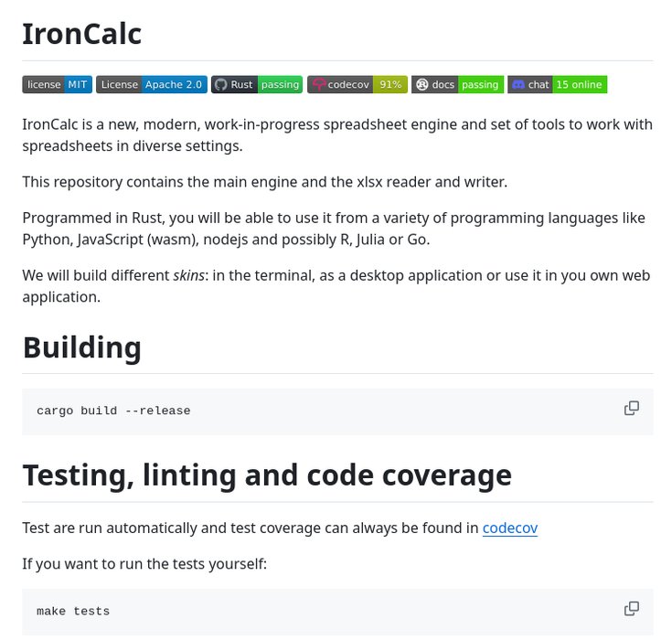Click the Building section heading
672x640 pixels.
[x=82, y=347]
